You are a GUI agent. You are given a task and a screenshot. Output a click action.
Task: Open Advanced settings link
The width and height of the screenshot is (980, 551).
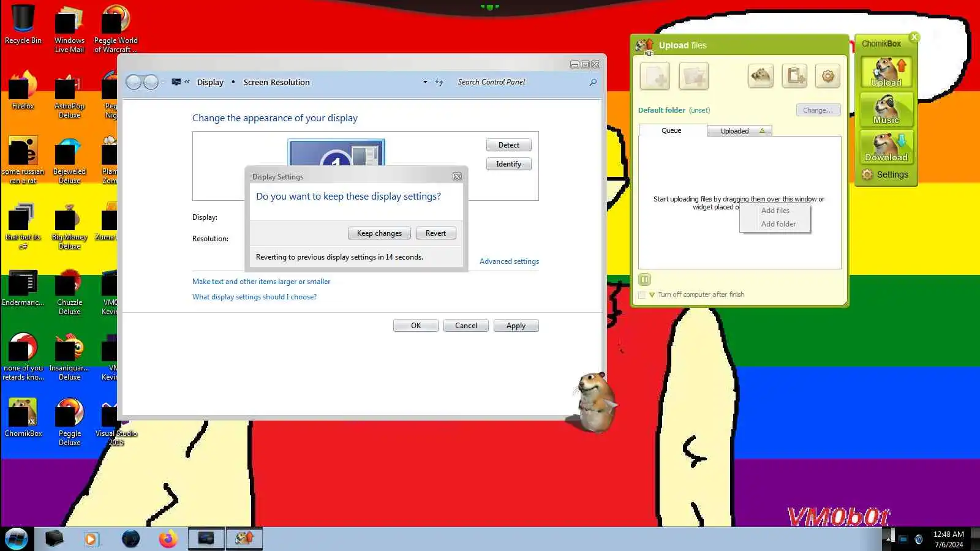pyautogui.click(x=509, y=261)
